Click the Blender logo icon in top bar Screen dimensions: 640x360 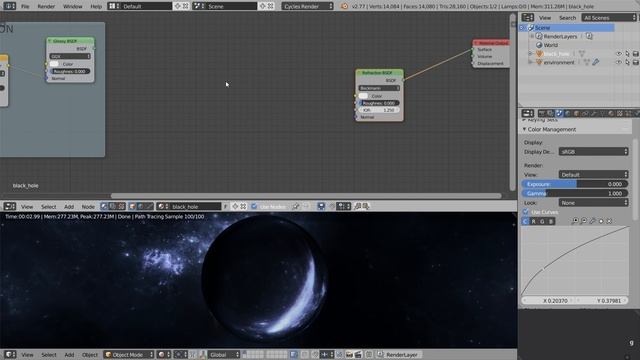point(344,6)
